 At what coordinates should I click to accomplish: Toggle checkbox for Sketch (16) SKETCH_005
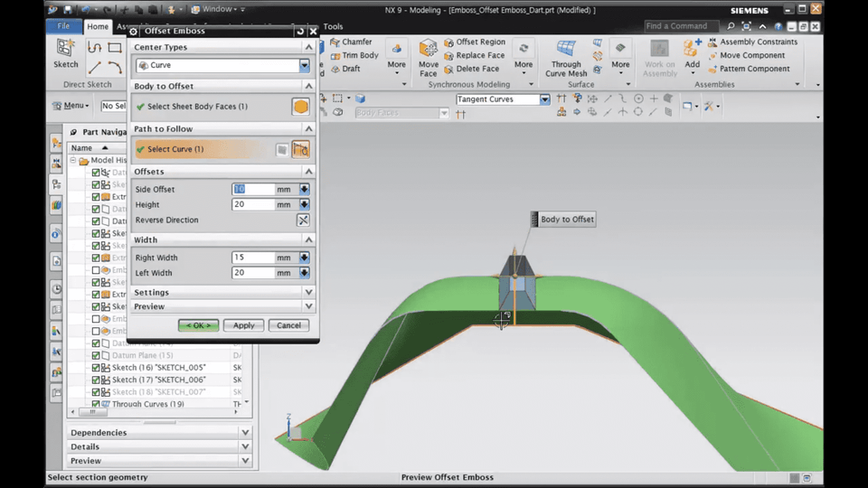[96, 368]
